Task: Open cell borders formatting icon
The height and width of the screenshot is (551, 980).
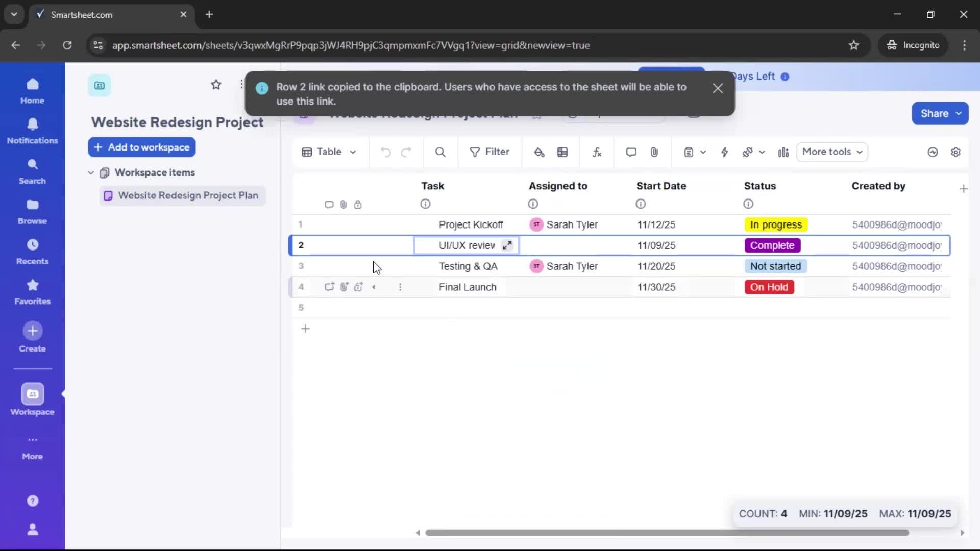Action: pos(563,152)
